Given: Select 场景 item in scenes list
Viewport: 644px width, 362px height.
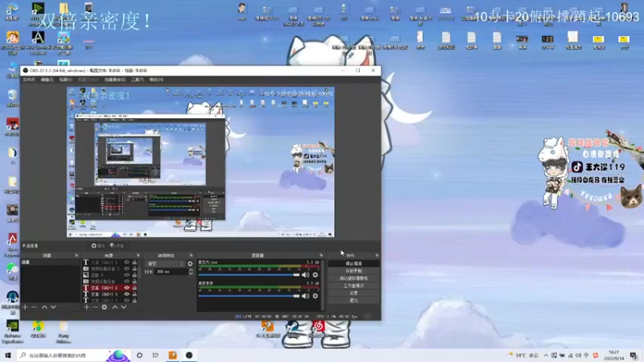Looking at the screenshot, I should point(50,262).
